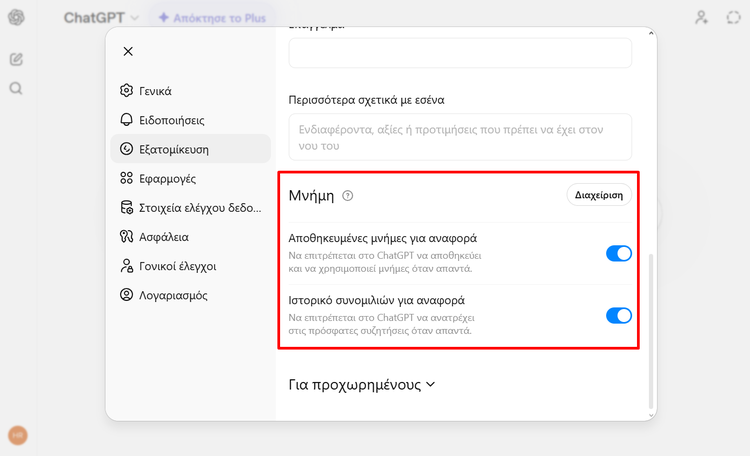The image size is (750, 456).
Task: Open the user profile avatar
Action: point(17,435)
